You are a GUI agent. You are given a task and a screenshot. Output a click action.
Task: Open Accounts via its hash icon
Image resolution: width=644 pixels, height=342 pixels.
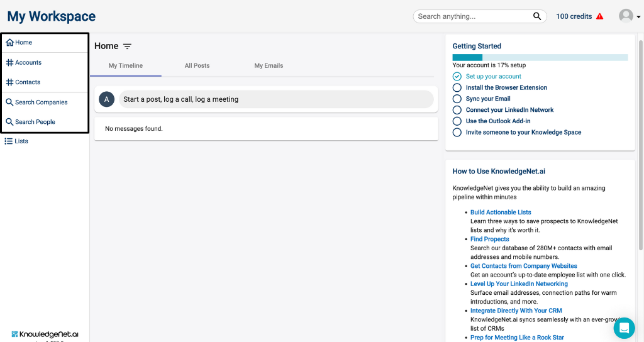point(10,62)
